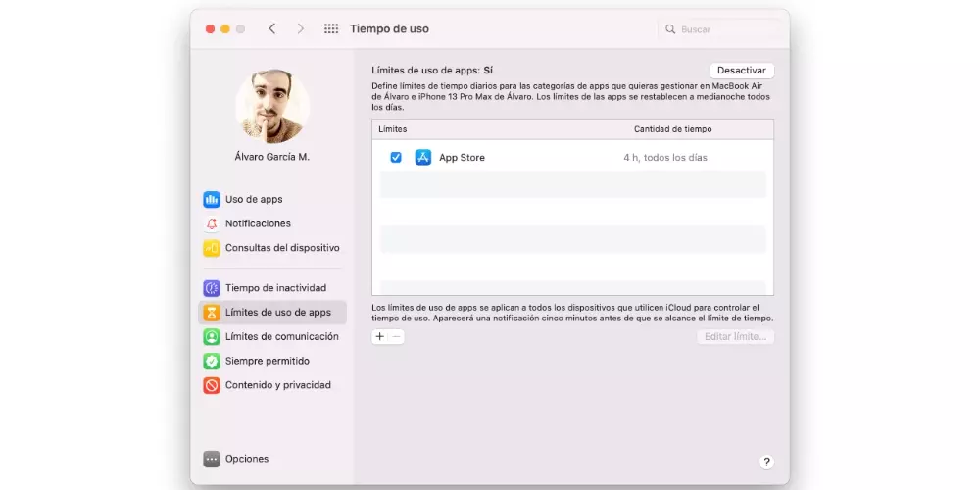Click the Límites de comunicación green icon
The image size is (980, 490).
click(212, 336)
